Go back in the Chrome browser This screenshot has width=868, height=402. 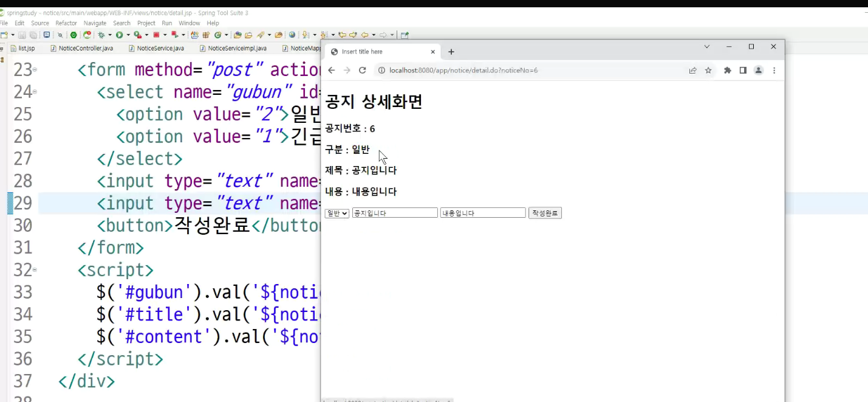tap(331, 71)
